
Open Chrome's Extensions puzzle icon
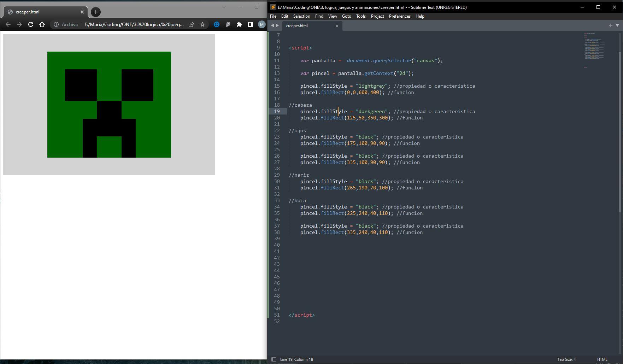(x=239, y=24)
